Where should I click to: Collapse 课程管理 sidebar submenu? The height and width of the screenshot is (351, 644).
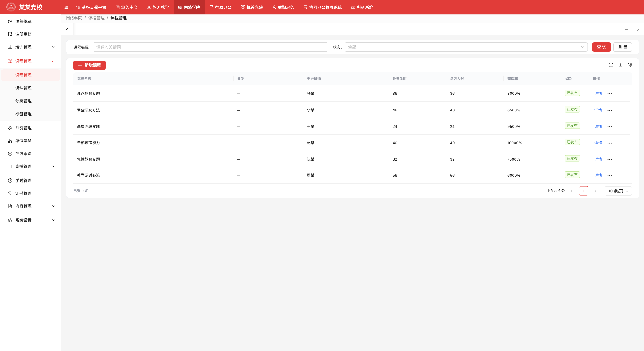[53, 61]
